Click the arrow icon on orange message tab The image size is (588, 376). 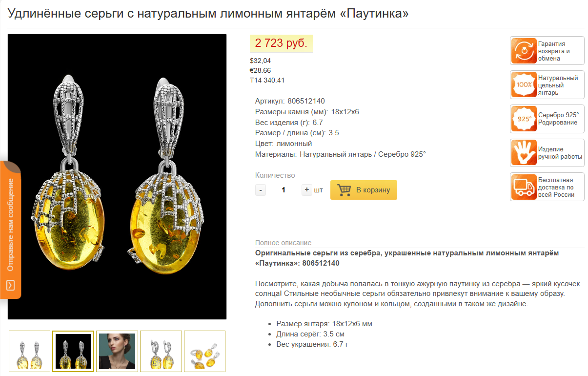coord(10,285)
